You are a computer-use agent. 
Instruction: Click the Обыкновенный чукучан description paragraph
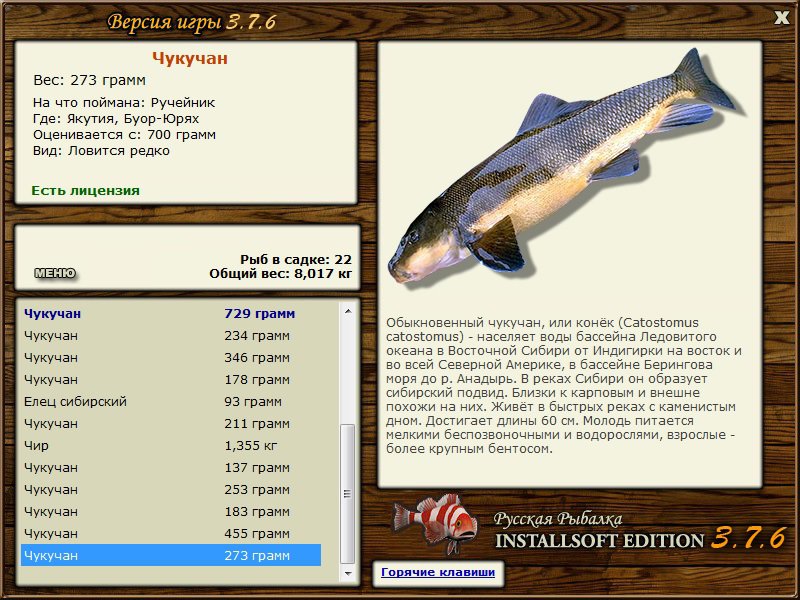(564, 386)
